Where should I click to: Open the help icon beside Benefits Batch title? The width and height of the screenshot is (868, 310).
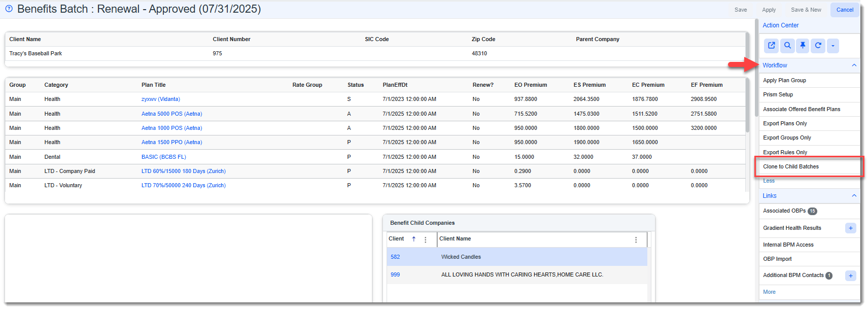point(9,9)
